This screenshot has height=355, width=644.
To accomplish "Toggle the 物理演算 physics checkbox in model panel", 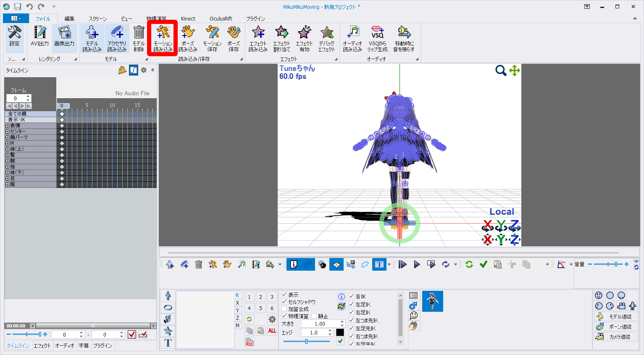I will (284, 316).
